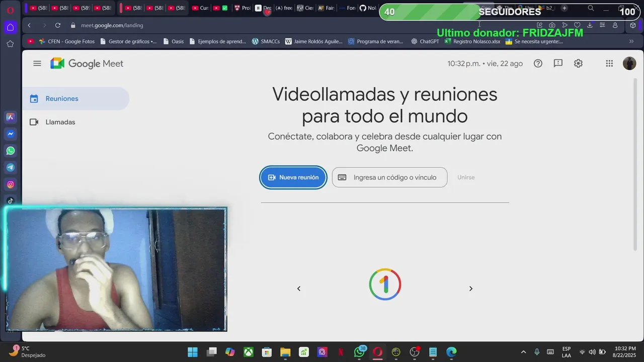Open the Programa de veran... bookmark
The image size is (644, 362).
tap(376, 41)
